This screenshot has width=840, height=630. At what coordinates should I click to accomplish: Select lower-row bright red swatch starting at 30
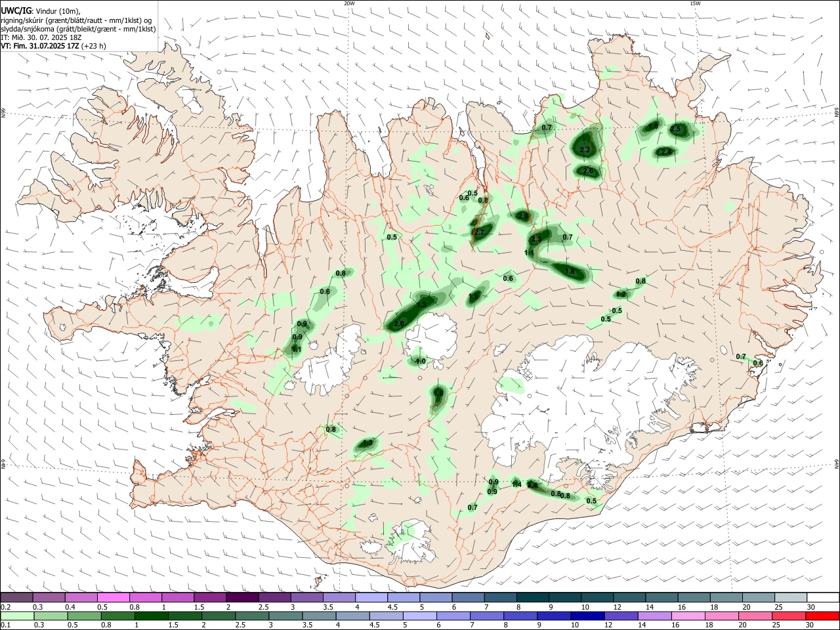pos(822,616)
